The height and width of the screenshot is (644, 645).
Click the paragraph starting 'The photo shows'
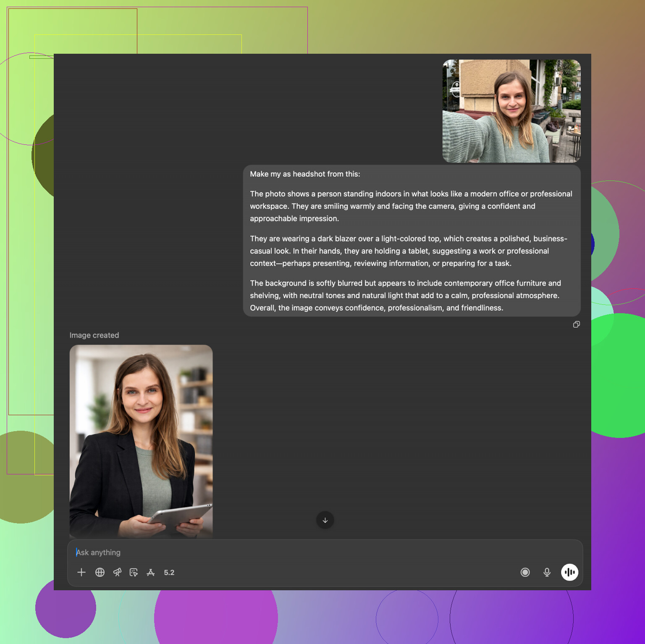point(411,206)
